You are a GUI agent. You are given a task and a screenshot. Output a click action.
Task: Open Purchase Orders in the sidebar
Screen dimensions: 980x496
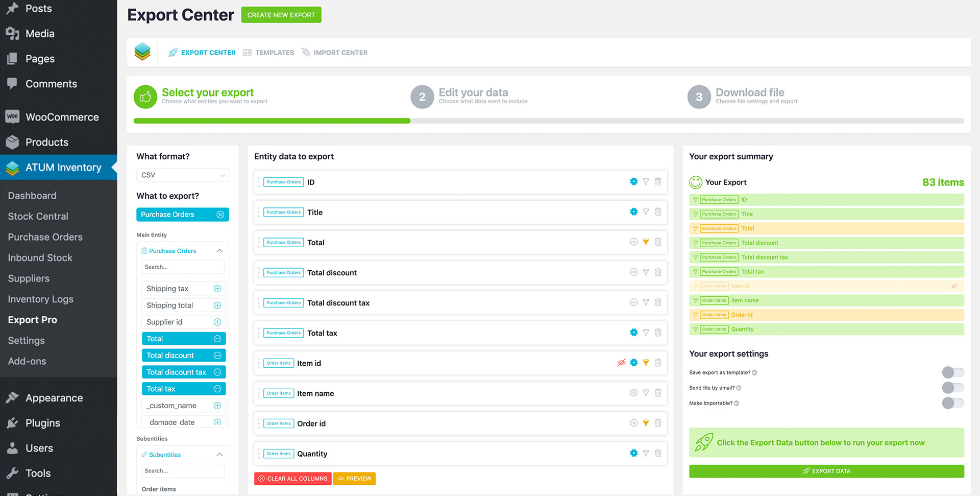click(x=45, y=237)
